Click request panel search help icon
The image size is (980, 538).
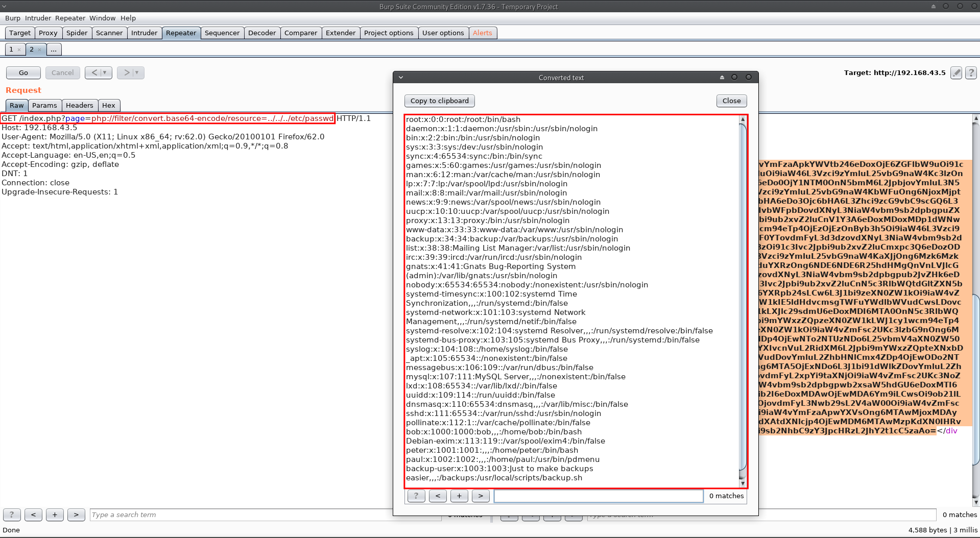[12, 515]
